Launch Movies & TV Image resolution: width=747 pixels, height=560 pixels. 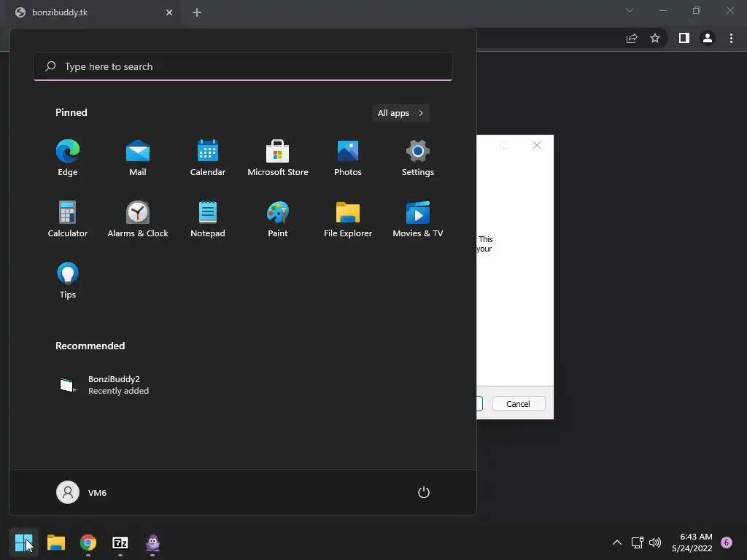pyautogui.click(x=418, y=219)
